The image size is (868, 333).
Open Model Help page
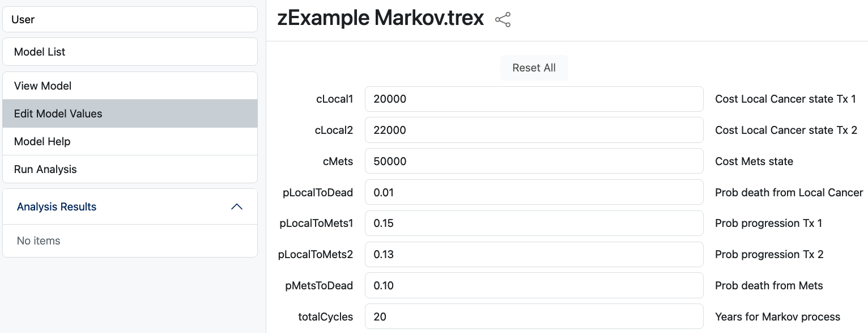click(x=130, y=141)
